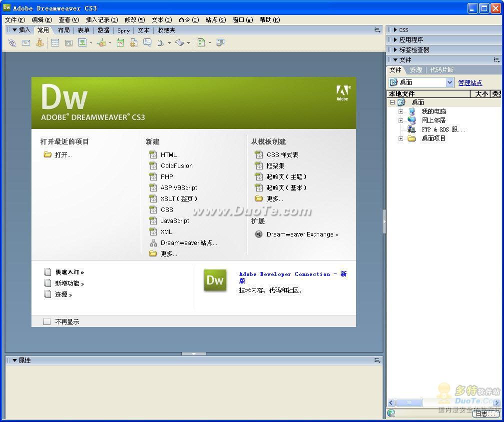
Task: Click the Open folder icon under recent items
Action: [47, 154]
